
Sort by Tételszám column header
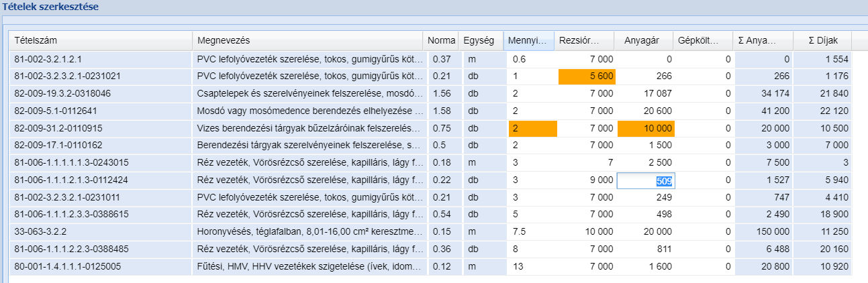click(101, 41)
